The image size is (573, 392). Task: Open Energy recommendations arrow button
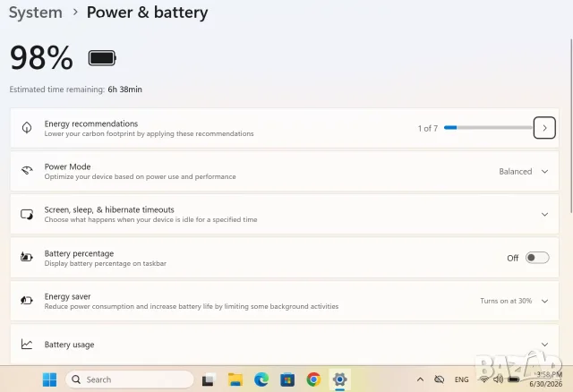point(544,128)
